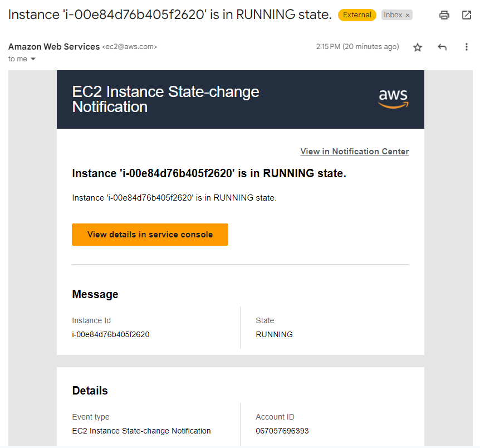Click the AWS logo in the banner
Viewport: 480px width, 448px height.
(393, 98)
